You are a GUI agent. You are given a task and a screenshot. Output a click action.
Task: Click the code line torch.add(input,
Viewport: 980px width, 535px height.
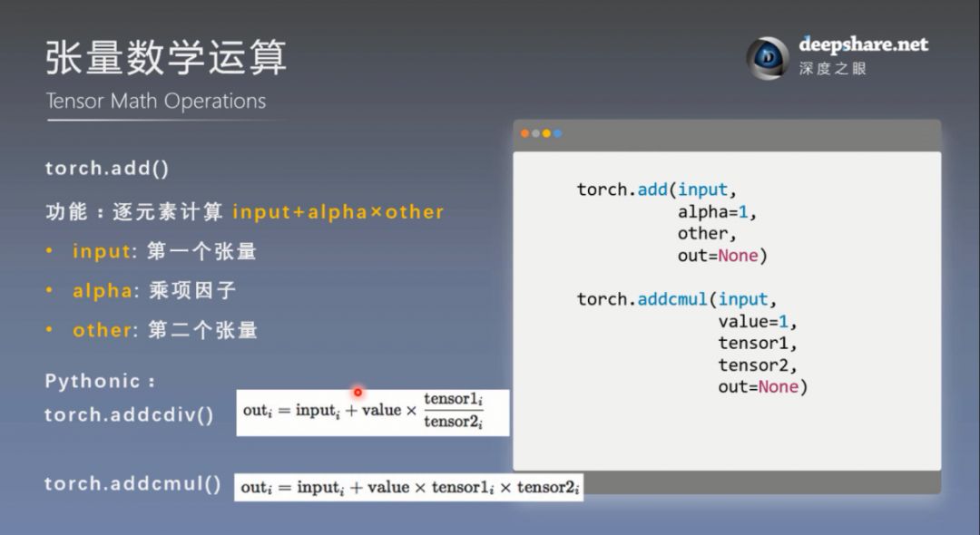(x=656, y=190)
